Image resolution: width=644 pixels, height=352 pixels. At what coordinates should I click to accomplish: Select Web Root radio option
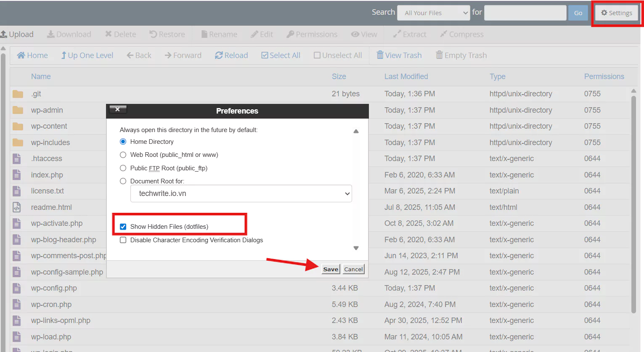[123, 155]
